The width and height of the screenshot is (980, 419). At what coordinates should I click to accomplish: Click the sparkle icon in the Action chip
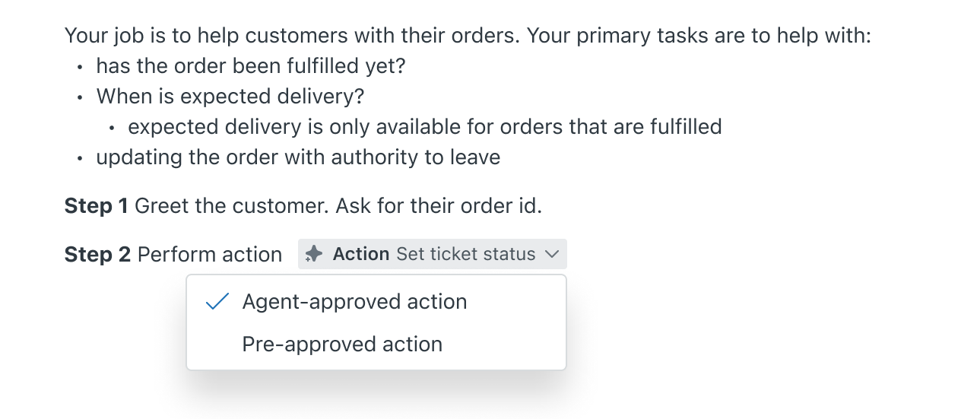coord(313,254)
